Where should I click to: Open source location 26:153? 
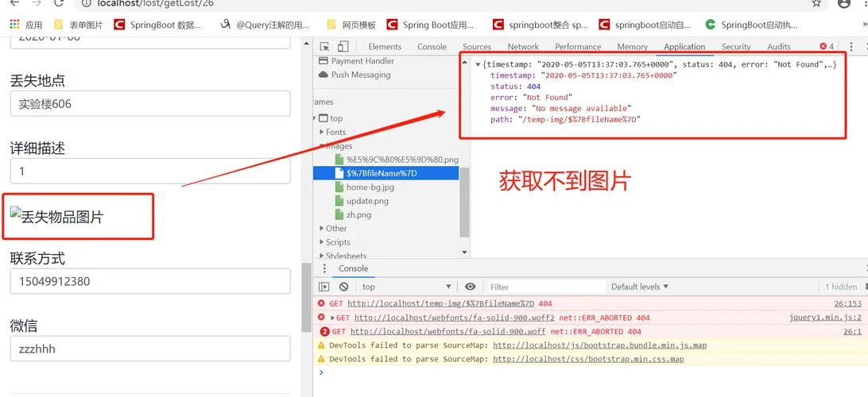(848, 303)
